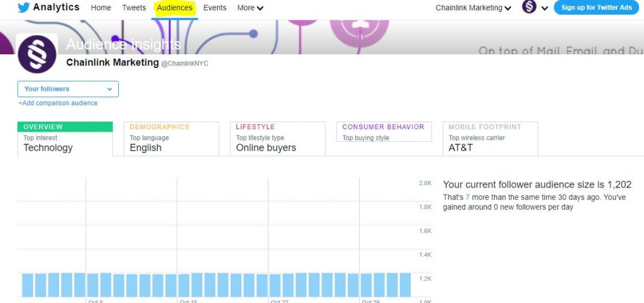The width and height of the screenshot is (644, 303).
Task: Click the 2.0K axis label
Action: pyautogui.click(x=425, y=183)
